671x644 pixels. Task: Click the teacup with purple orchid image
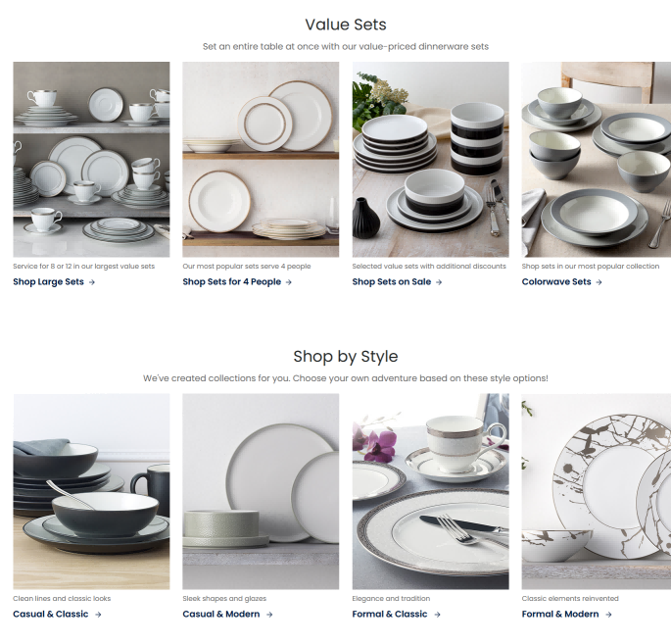click(x=430, y=491)
